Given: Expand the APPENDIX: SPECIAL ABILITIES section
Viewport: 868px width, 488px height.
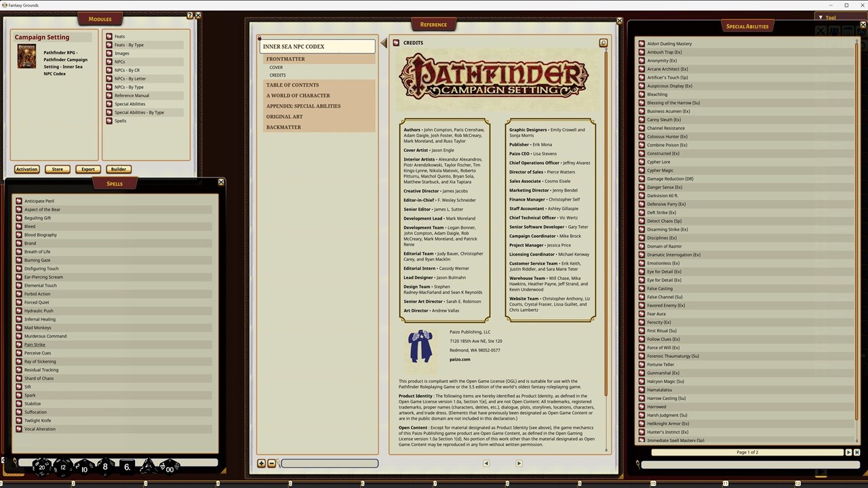Looking at the screenshot, I should tap(303, 106).
